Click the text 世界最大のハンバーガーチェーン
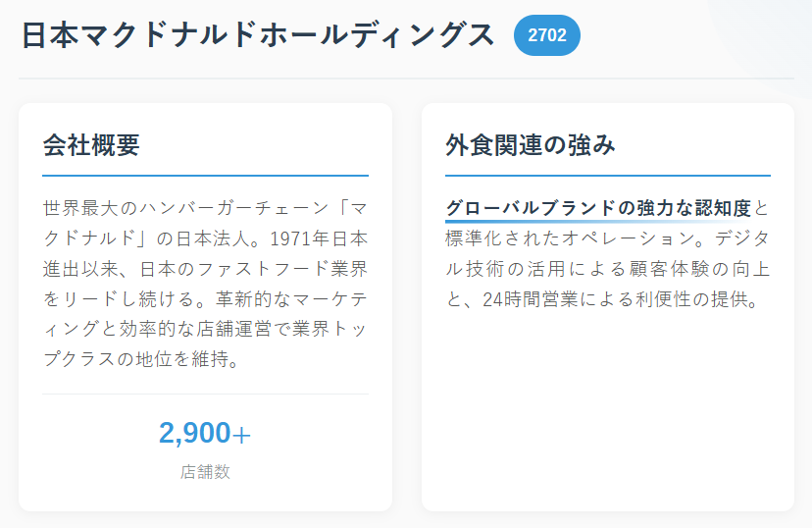Image resolution: width=812 pixels, height=528 pixels. coord(183,208)
